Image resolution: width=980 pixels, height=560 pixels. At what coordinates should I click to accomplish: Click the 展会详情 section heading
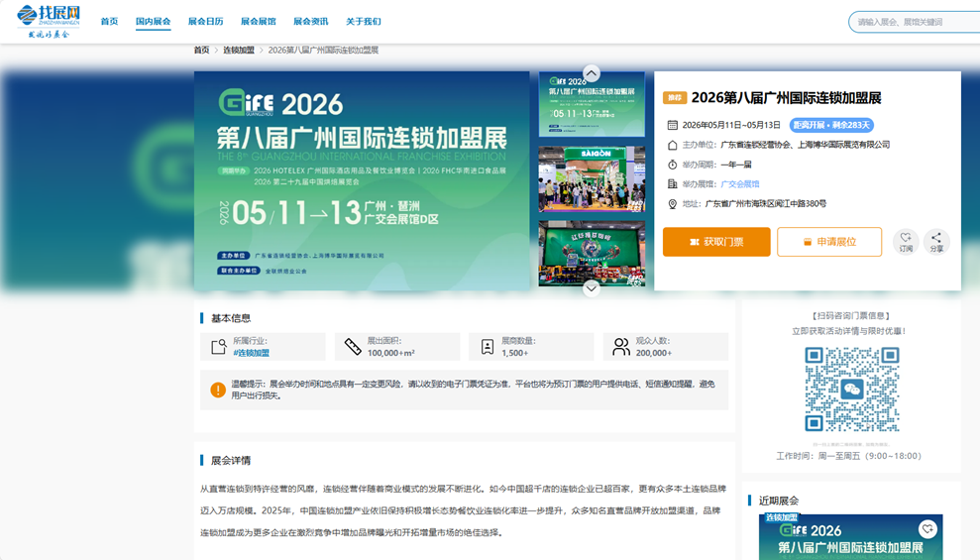(x=231, y=461)
